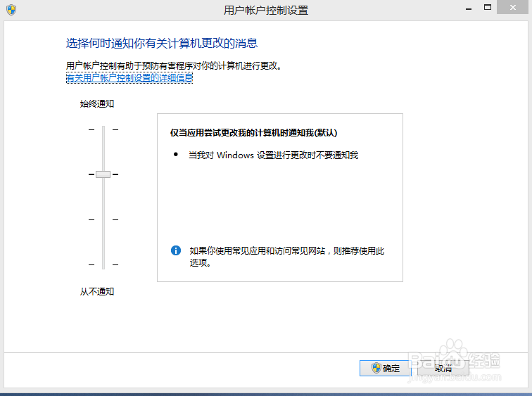Minimize the 用户帐户控制设置 window
The width and height of the screenshot is (532, 396).
[469, 8]
